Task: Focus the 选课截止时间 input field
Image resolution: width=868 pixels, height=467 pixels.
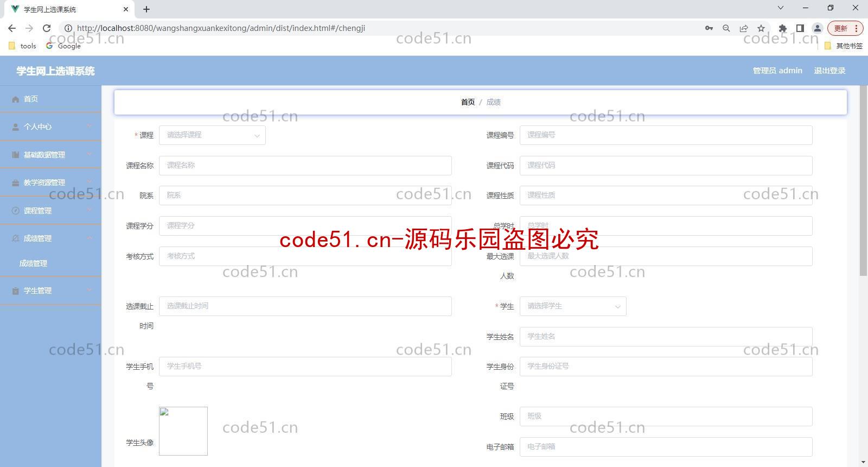Action: (x=305, y=306)
